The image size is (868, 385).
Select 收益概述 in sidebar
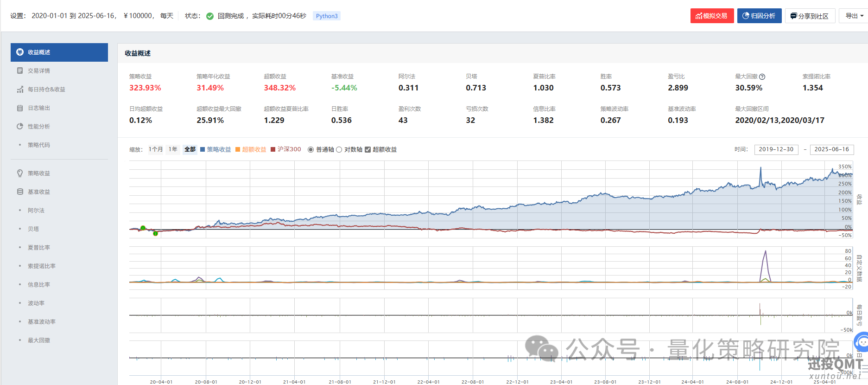[59, 52]
